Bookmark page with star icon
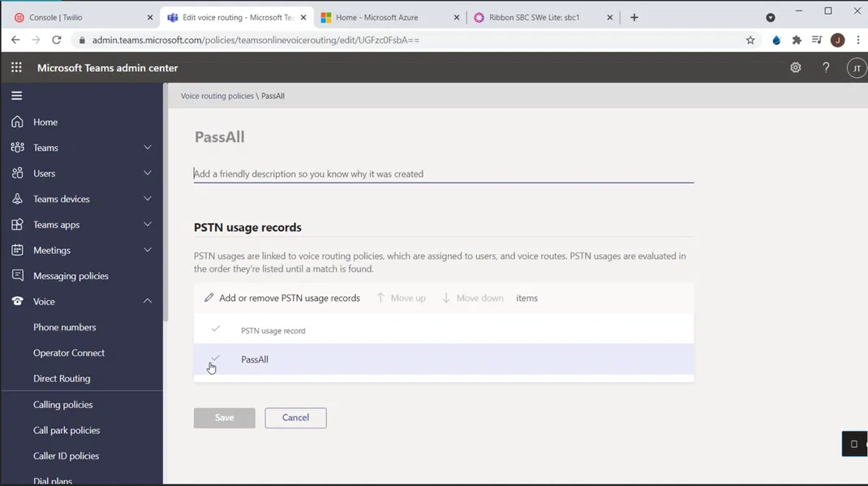 (x=750, y=40)
